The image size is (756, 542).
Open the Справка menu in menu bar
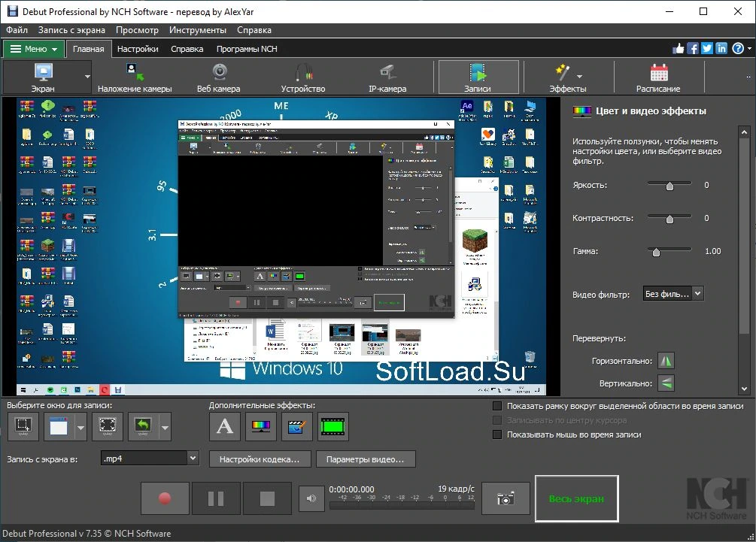(x=254, y=30)
